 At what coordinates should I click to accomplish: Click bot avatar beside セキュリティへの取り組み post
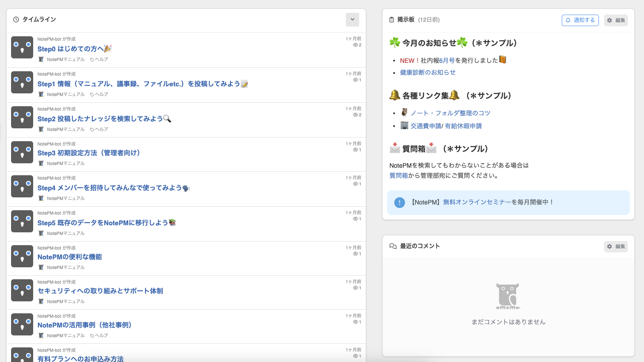click(x=22, y=290)
